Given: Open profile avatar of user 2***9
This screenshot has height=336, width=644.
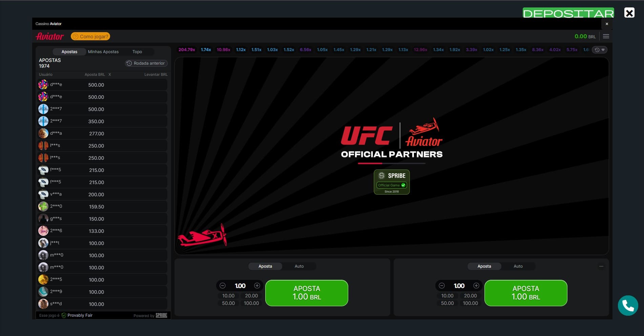Looking at the screenshot, I should click(43, 292).
